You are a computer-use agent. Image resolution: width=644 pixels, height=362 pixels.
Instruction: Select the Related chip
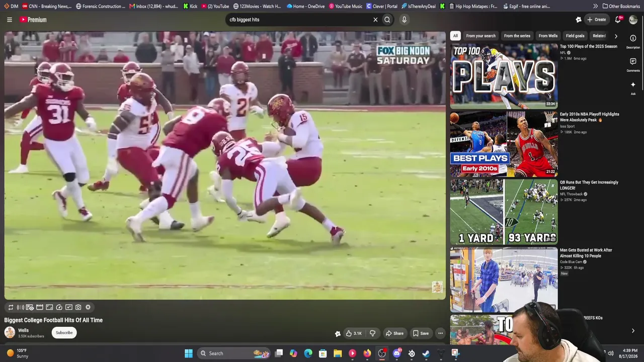[599, 36]
